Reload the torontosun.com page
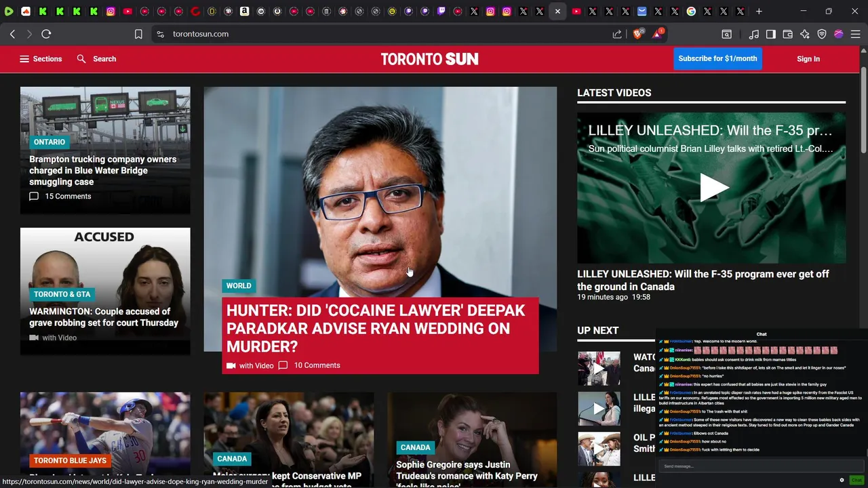Screen dimensions: 868x488 [46, 34]
